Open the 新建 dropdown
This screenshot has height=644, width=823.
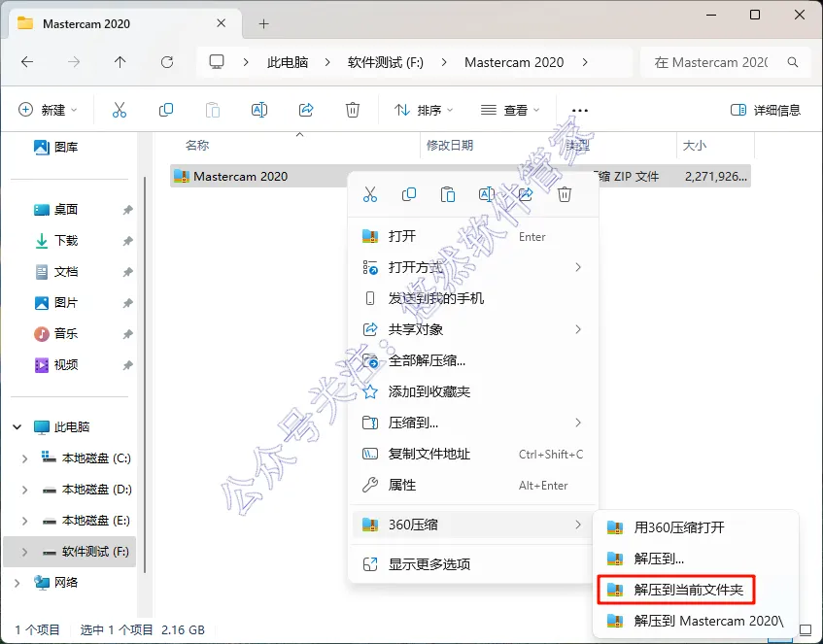48,110
